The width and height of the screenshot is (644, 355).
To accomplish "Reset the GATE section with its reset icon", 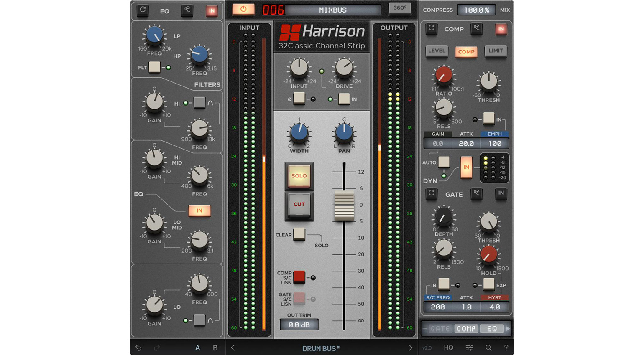I will click(431, 193).
